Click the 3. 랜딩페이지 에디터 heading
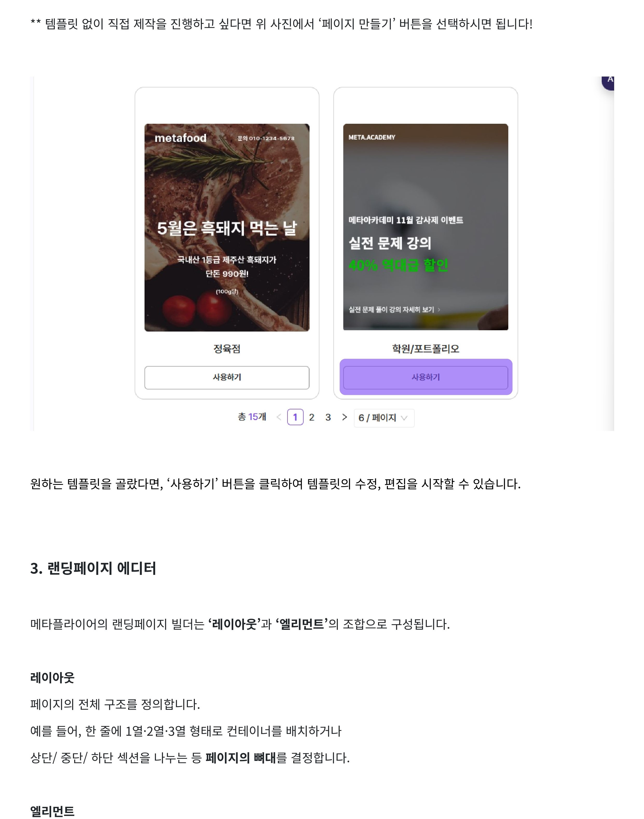Image resolution: width=644 pixels, height=819 pixels. (93, 568)
